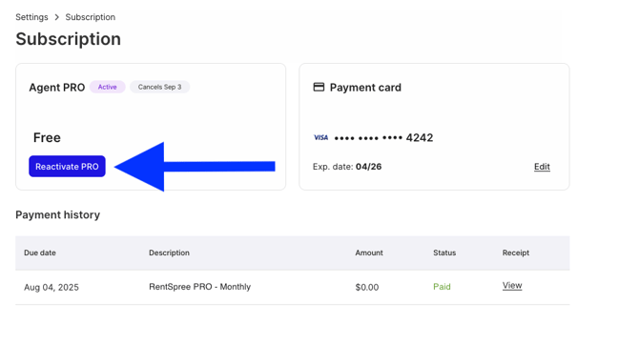
Task: Open Settings breadcrumb link
Action: pyautogui.click(x=31, y=17)
